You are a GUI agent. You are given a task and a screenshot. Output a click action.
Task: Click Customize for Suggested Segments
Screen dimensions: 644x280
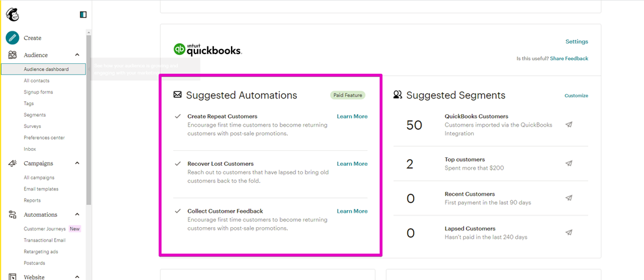pyautogui.click(x=576, y=96)
